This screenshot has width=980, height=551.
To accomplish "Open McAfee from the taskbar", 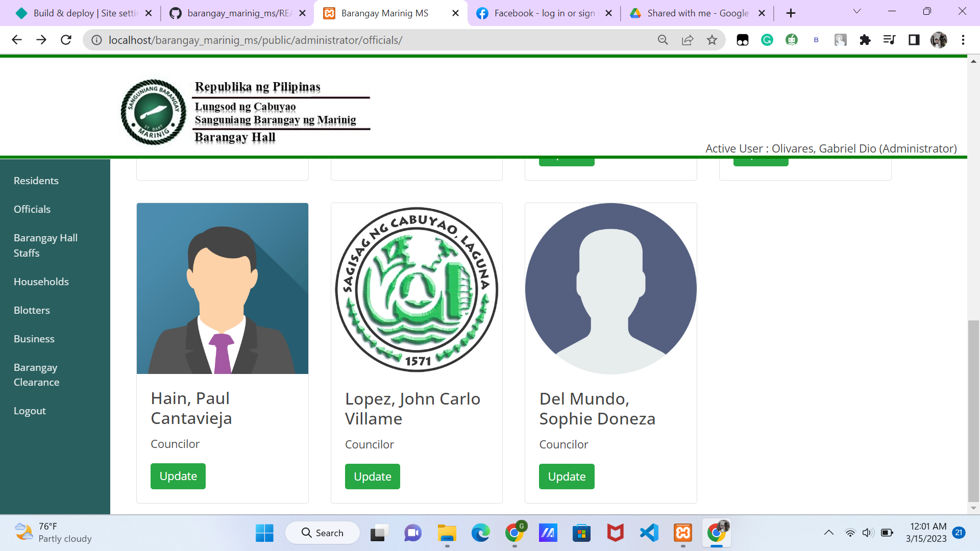I will point(615,533).
